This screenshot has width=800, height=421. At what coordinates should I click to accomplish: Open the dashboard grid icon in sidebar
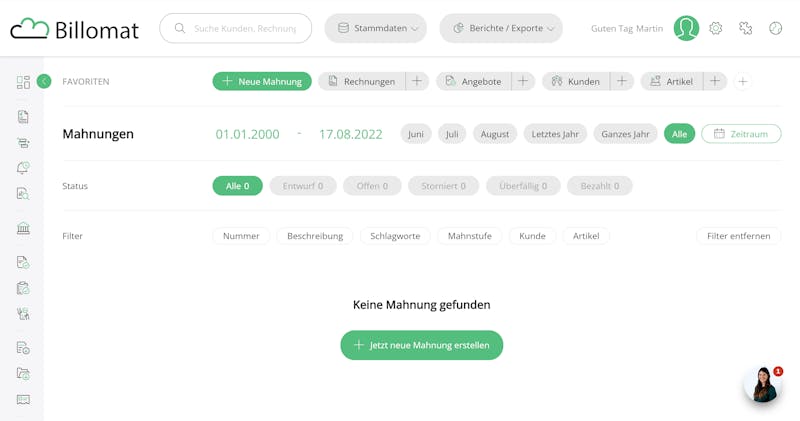pyautogui.click(x=23, y=82)
